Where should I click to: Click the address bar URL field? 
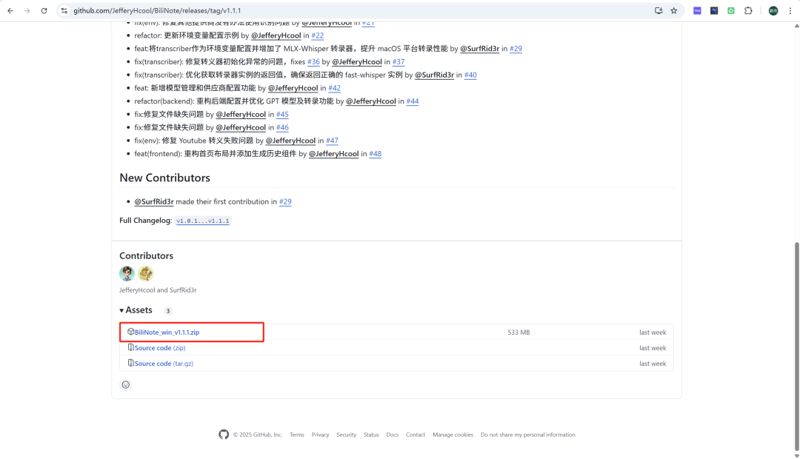coord(357,11)
